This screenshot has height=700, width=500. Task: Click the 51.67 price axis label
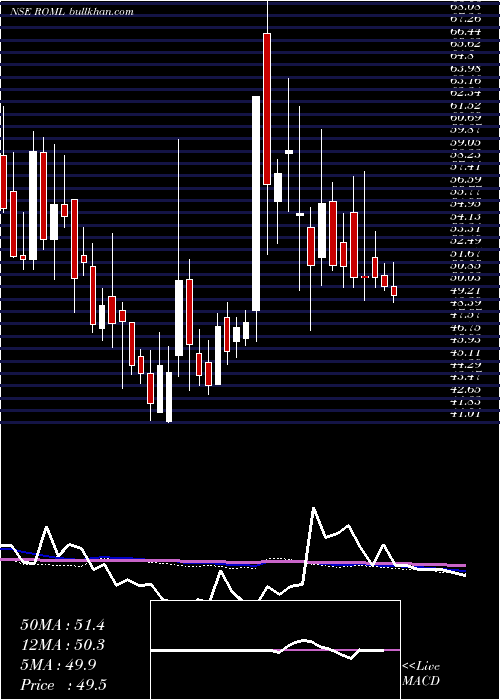[x=466, y=254]
